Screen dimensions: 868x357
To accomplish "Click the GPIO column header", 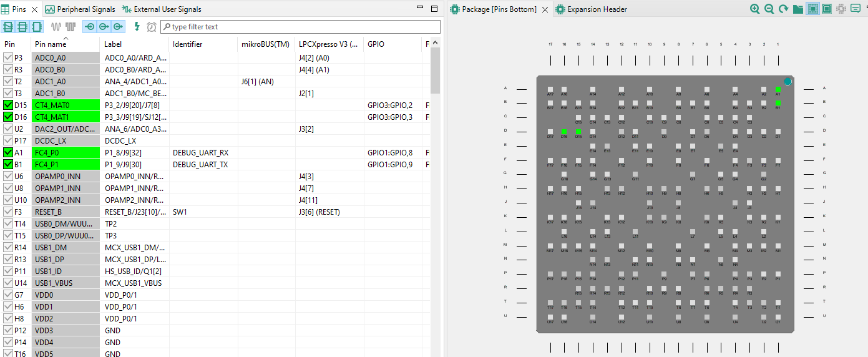I will click(376, 44).
